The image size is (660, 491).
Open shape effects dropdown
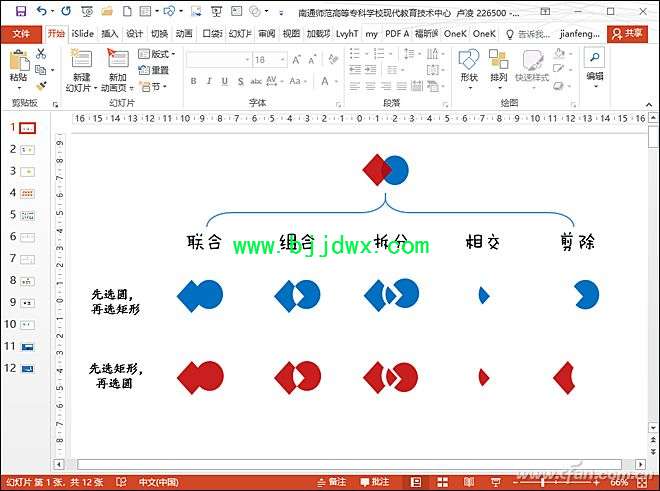click(x=563, y=86)
